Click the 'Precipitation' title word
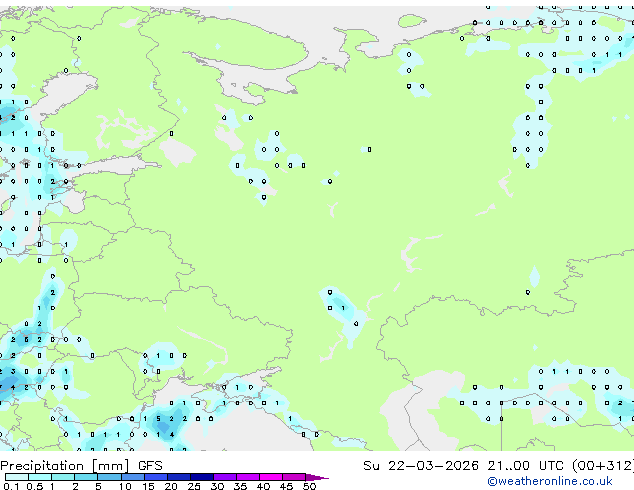 pyautogui.click(x=42, y=466)
